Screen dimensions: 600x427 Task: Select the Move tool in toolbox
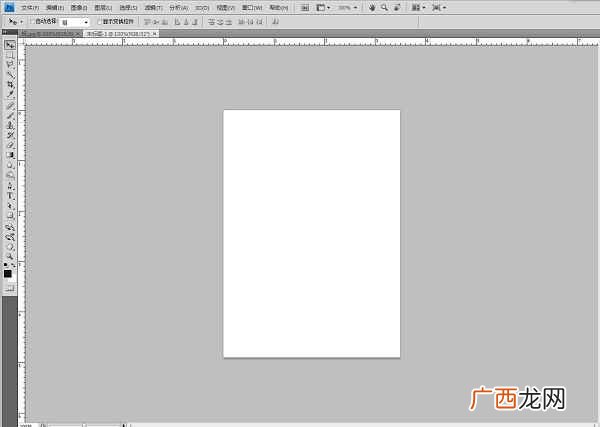[10, 45]
